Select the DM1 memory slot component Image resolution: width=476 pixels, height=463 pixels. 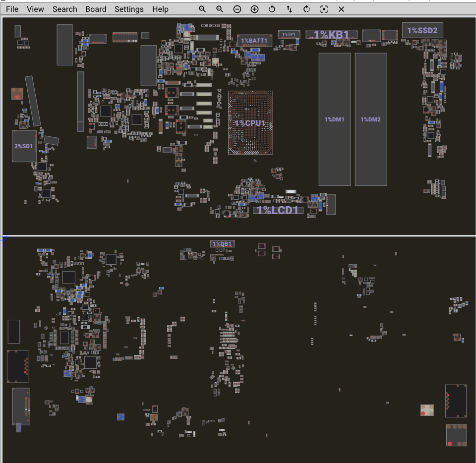[x=335, y=119]
